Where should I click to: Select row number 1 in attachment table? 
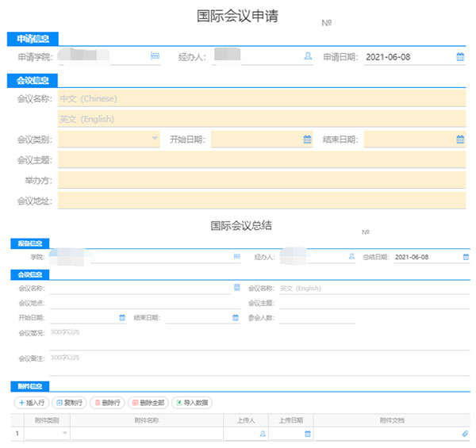17,434
